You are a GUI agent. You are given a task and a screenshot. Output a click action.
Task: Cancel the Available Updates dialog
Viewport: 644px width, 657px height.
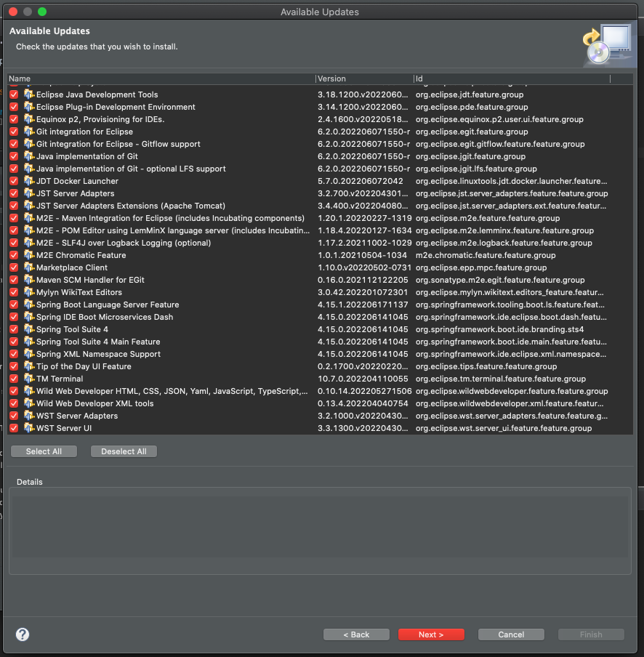(511, 634)
